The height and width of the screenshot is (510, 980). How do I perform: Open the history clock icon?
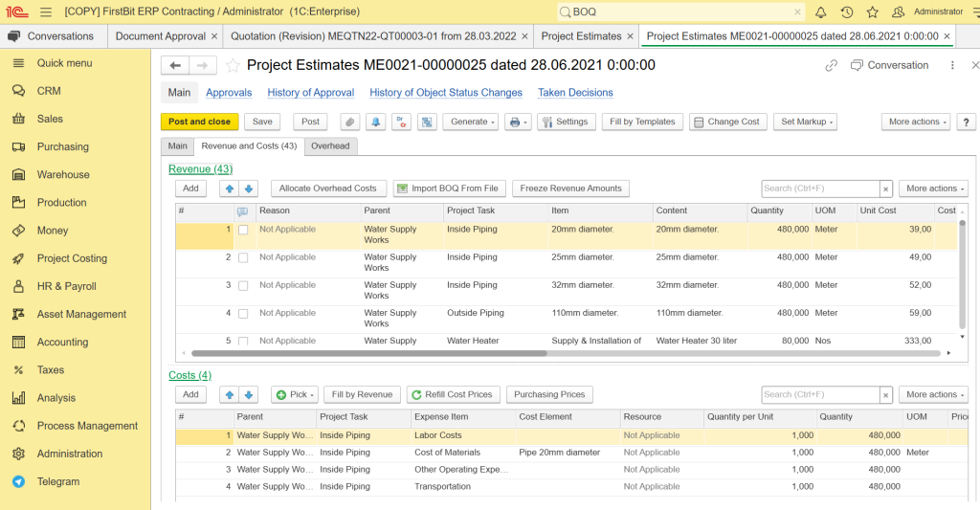tap(847, 11)
